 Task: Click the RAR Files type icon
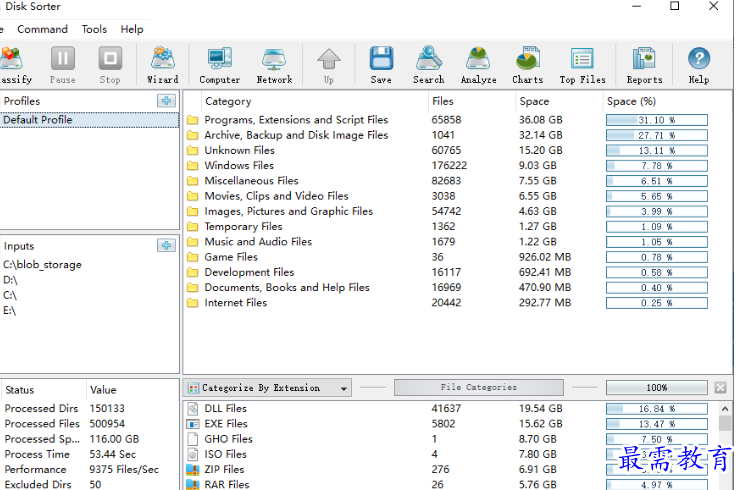click(192, 484)
